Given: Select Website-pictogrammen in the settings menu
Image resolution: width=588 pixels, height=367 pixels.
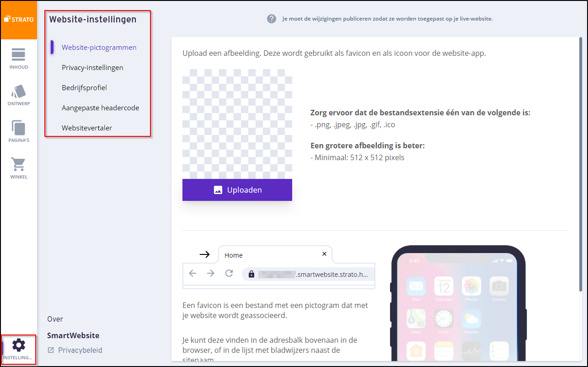Looking at the screenshot, I should point(99,48).
